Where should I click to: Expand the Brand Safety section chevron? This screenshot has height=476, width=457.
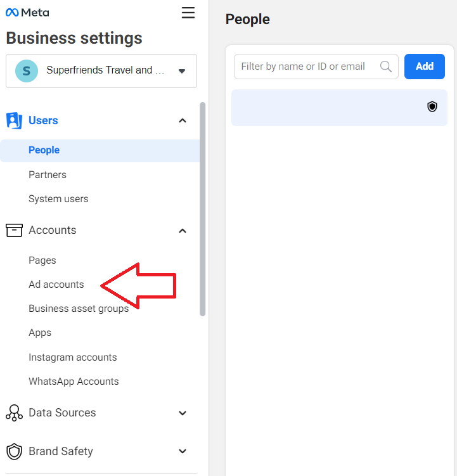pos(183,451)
